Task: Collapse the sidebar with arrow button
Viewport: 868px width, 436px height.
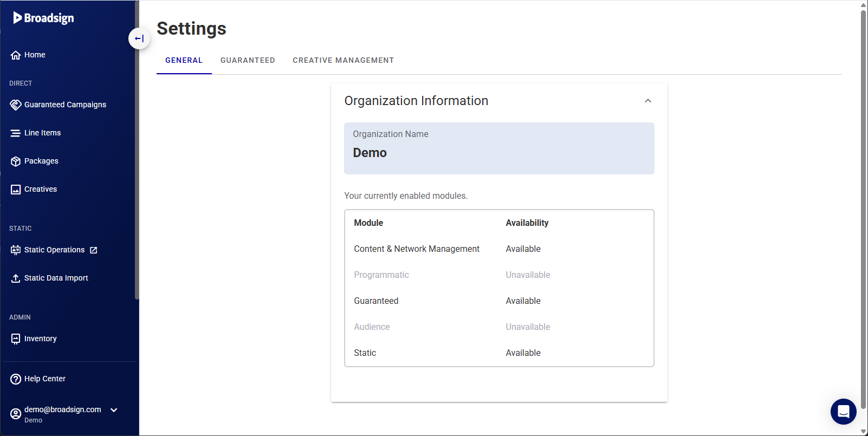Action: click(x=139, y=38)
